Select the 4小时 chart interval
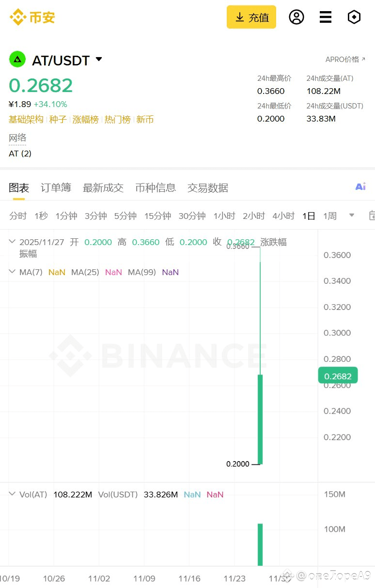 pos(283,216)
